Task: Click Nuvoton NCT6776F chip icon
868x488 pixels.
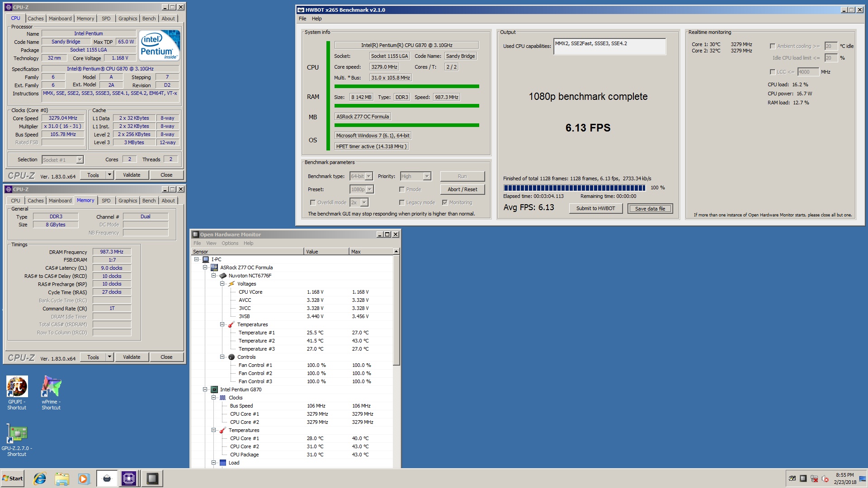Action: pyautogui.click(x=223, y=276)
